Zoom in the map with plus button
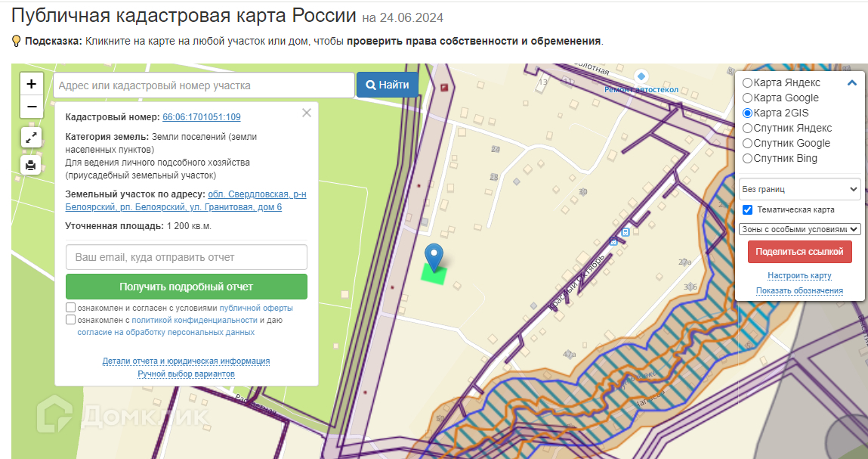Viewport: 868px width, 459px height. (32, 84)
